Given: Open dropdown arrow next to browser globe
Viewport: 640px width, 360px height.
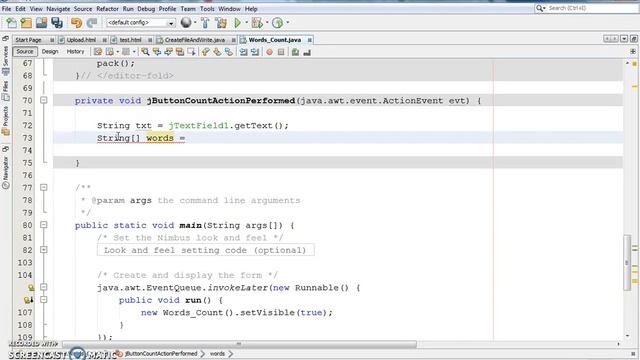Looking at the screenshot, I should (x=195, y=23).
